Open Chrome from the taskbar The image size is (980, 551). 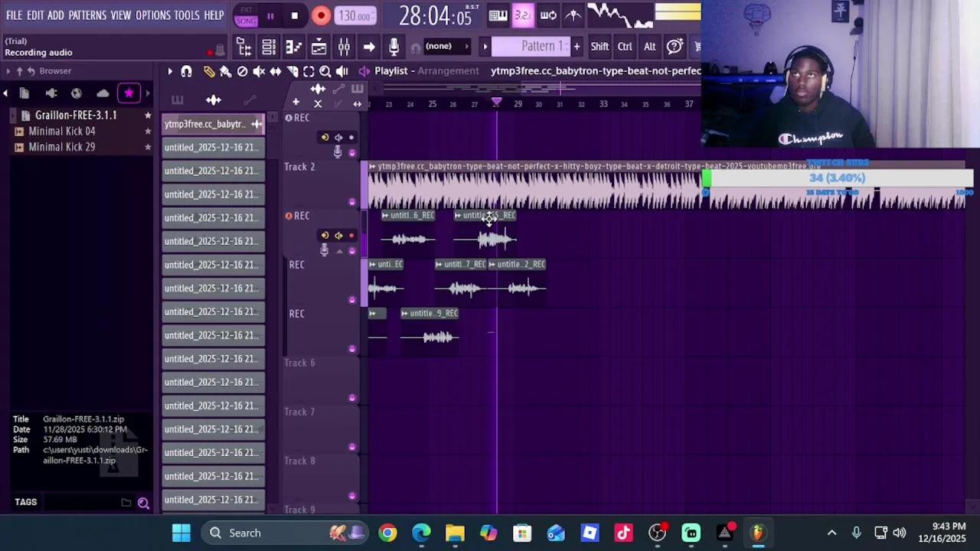pyautogui.click(x=388, y=533)
